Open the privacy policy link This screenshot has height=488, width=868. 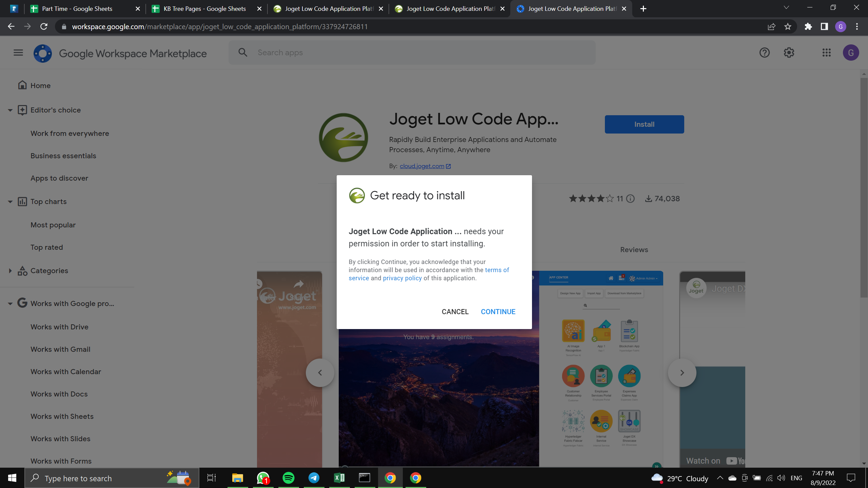(402, 278)
